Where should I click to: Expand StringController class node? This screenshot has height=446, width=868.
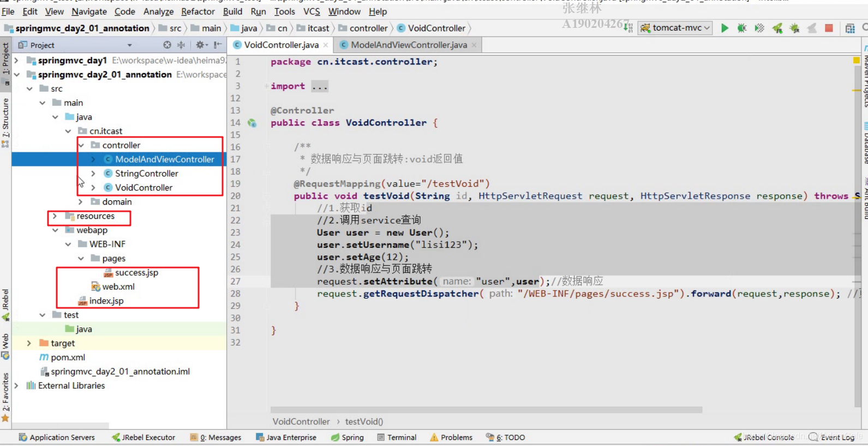[x=93, y=174]
